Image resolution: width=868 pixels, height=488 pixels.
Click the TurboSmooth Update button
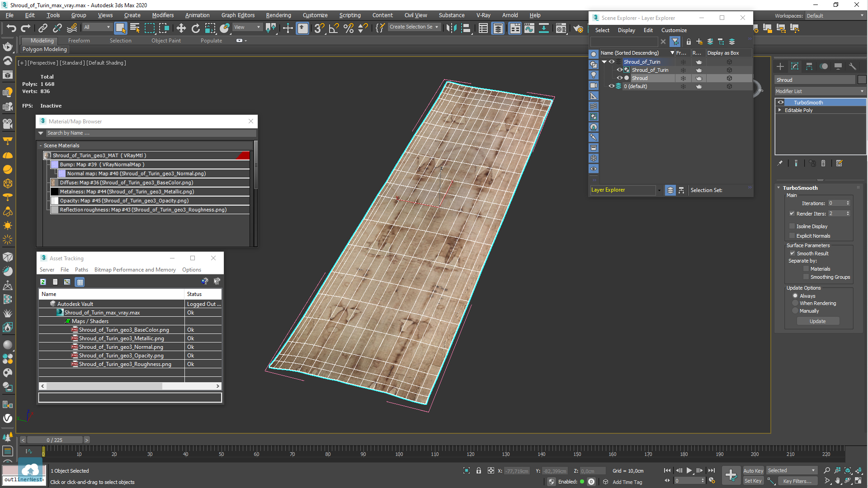(817, 321)
